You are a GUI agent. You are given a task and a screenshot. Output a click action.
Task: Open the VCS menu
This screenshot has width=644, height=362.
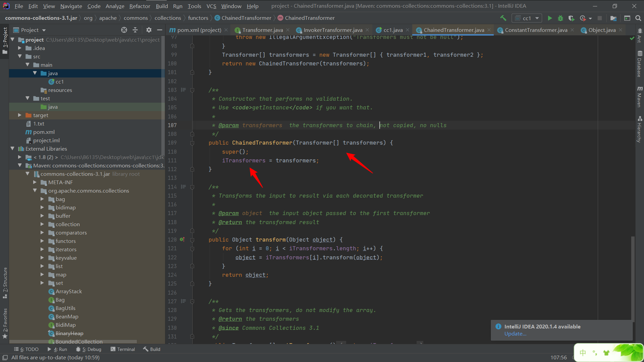211,6
